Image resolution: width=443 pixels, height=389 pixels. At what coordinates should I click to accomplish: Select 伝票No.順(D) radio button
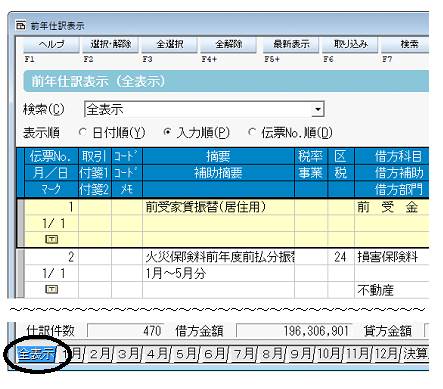[252, 132]
